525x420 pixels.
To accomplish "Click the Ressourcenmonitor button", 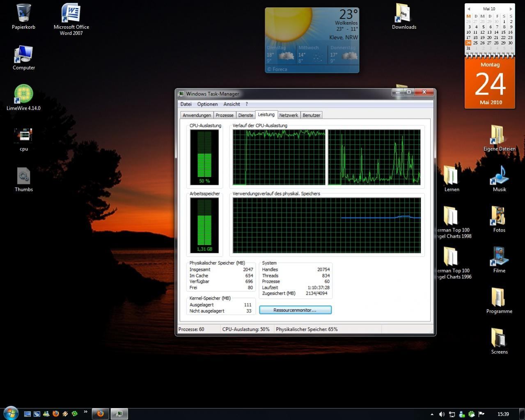I will (x=295, y=310).
